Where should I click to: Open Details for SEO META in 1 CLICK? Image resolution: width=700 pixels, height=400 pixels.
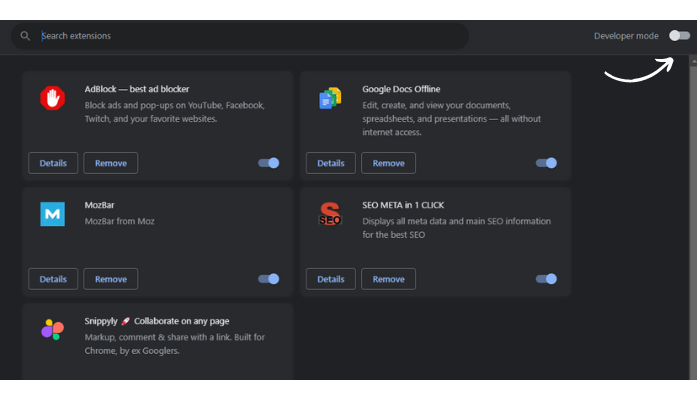click(331, 279)
